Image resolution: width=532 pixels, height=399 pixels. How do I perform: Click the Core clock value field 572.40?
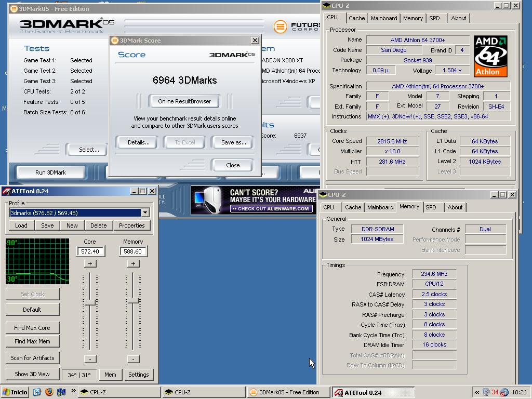click(x=90, y=251)
